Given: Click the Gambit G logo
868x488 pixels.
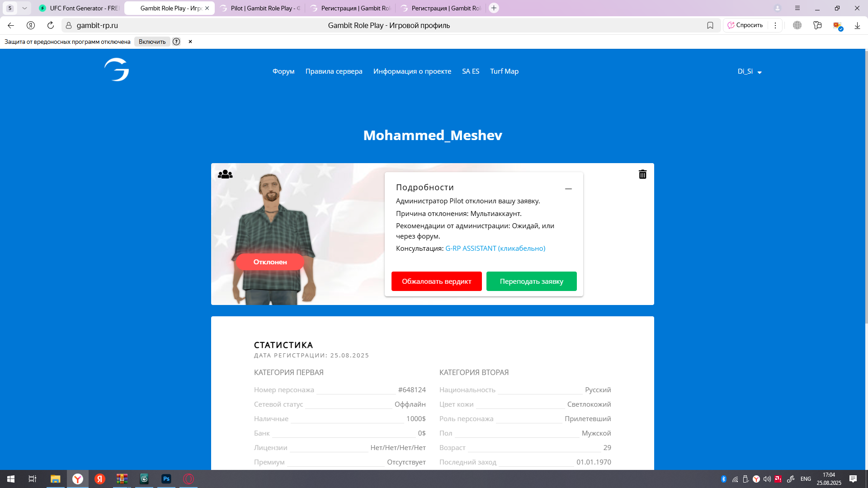Looking at the screenshot, I should coord(117,70).
